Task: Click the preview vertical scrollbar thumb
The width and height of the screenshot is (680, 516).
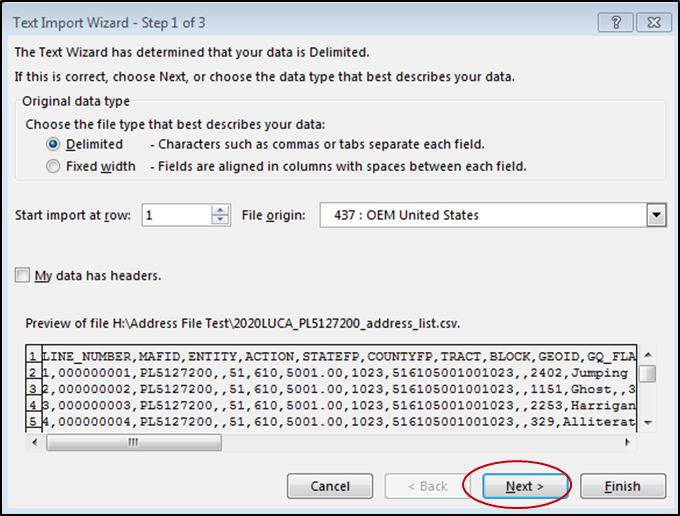Action: coord(648,373)
